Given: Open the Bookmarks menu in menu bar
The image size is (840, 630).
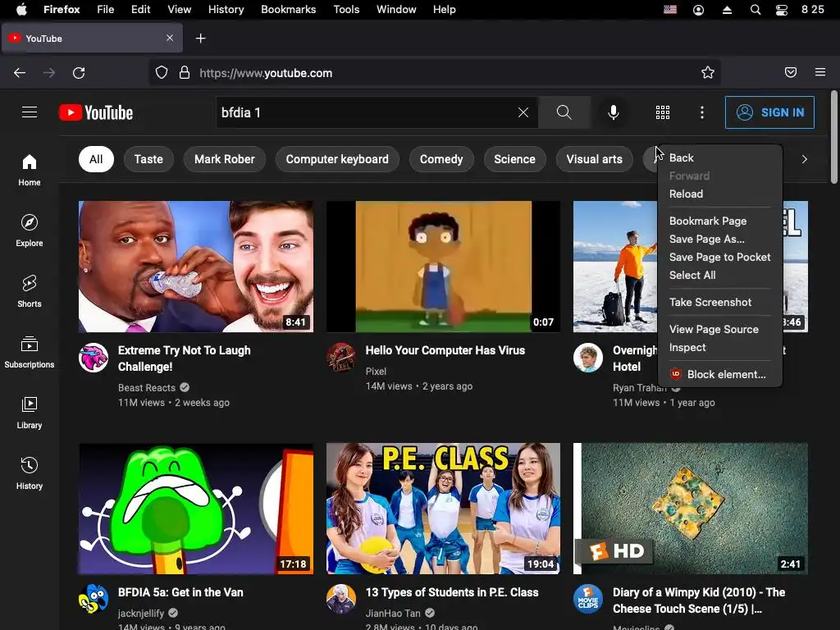Looking at the screenshot, I should coord(288,10).
